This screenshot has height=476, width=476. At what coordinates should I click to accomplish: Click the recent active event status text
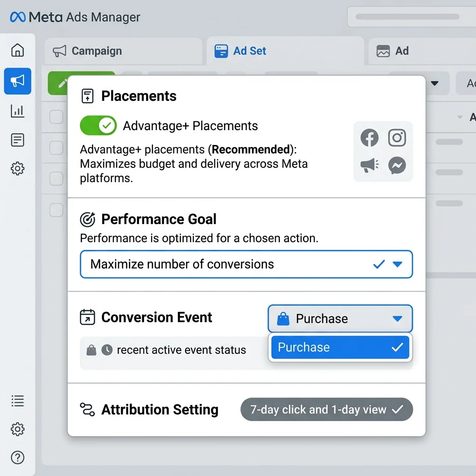[181, 350]
